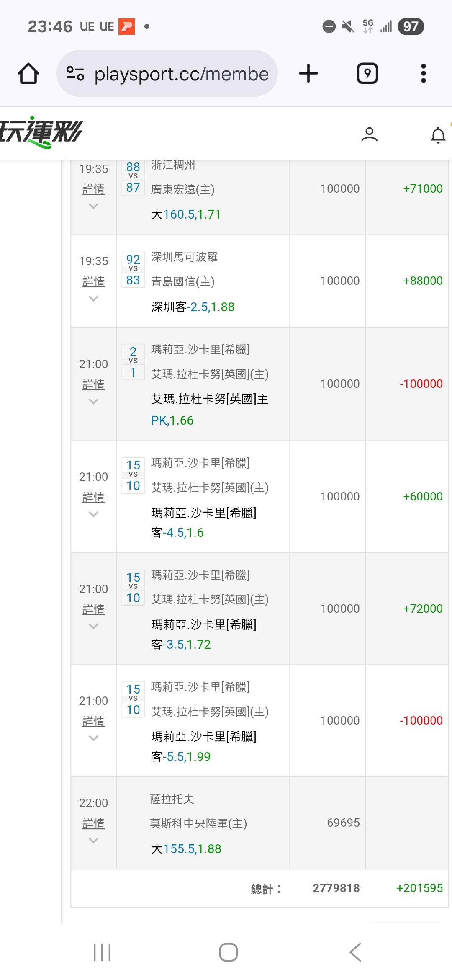
Task: Expand the 薩拉托夫 22:00 row chevron
Action: pos(93,840)
